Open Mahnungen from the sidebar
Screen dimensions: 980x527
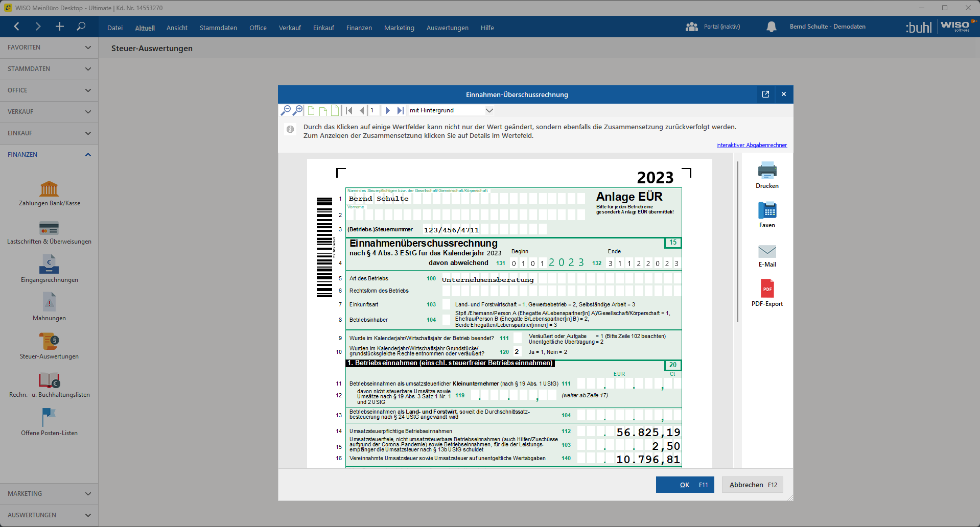49,302
